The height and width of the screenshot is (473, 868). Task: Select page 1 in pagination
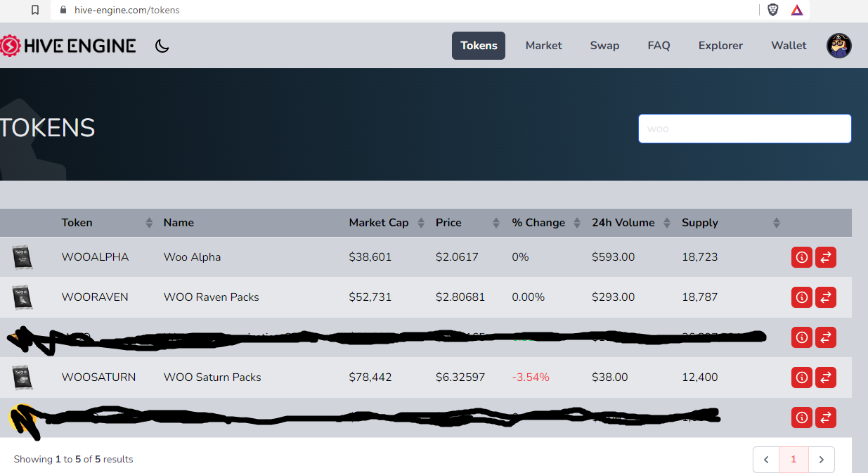(x=793, y=460)
